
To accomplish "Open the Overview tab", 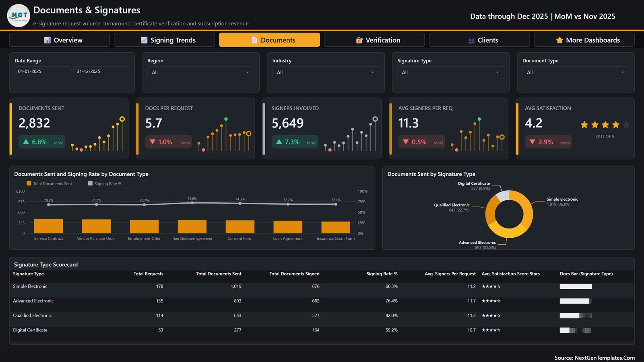I will pyautogui.click(x=60, y=40).
